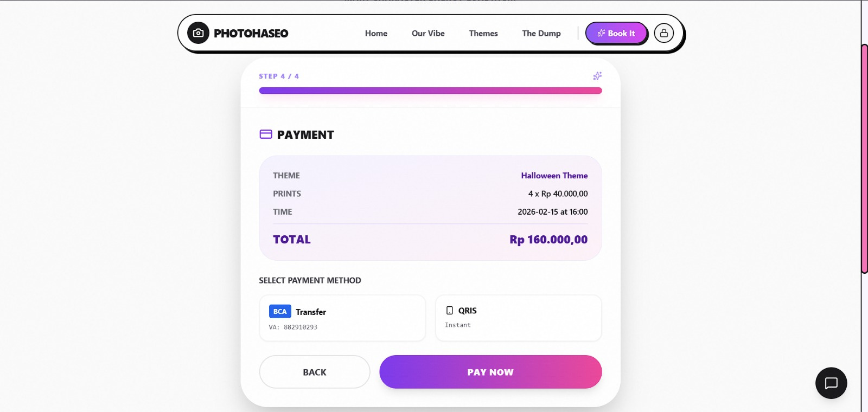This screenshot has height=412, width=868.
Task: Click the Book It button
Action: (x=616, y=33)
